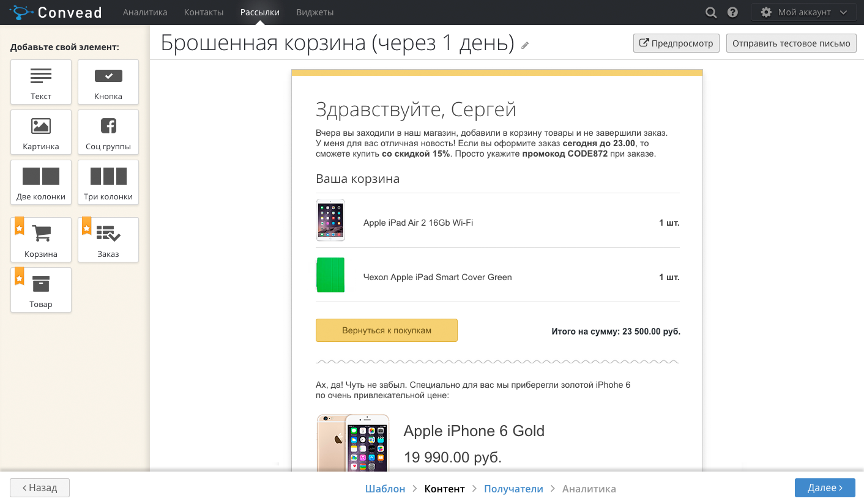Open the Шаблон breadcrumb step
The height and width of the screenshot is (504, 864).
(385, 488)
